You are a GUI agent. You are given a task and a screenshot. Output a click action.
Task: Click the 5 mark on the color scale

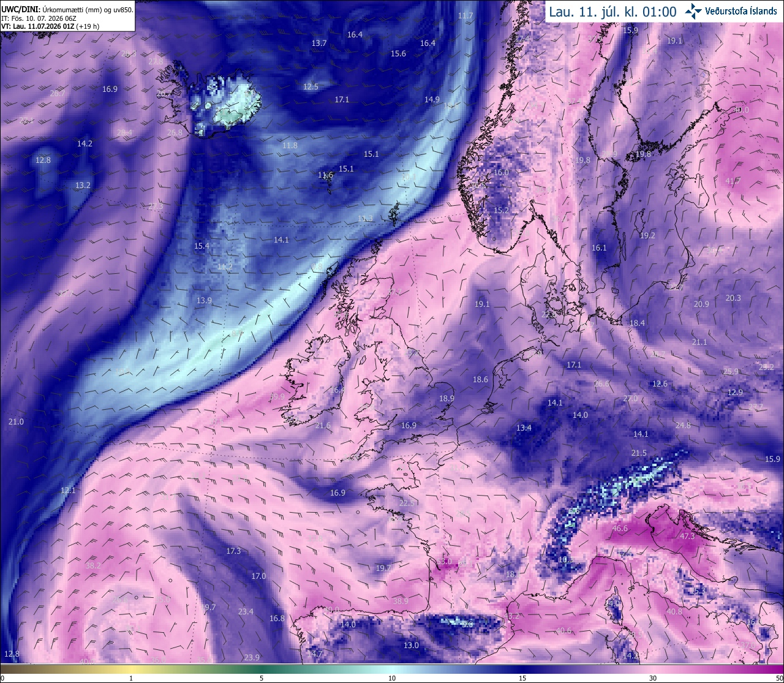(262, 678)
